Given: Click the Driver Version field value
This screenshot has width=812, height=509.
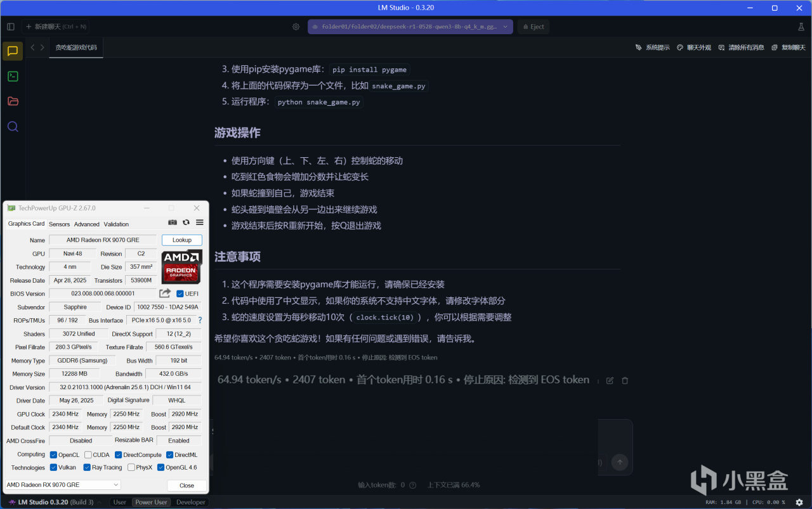Looking at the screenshot, I should (x=125, y=387).
